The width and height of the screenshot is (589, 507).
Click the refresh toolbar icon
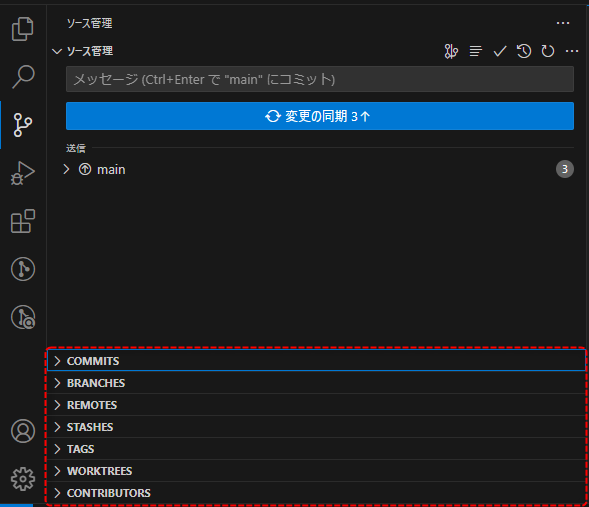pyautogui.click(x=548, y=51)
